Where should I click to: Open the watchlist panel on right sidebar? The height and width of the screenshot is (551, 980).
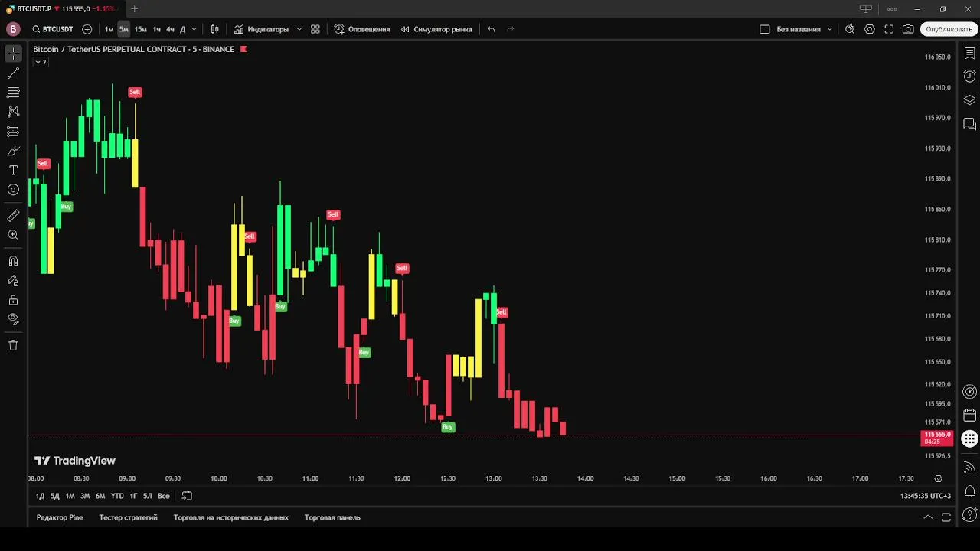pos(969,54)
